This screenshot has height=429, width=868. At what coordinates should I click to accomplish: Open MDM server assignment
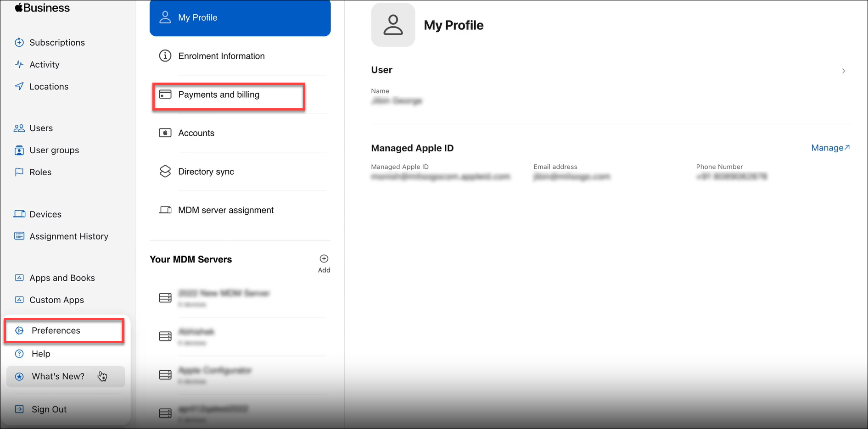226,210
